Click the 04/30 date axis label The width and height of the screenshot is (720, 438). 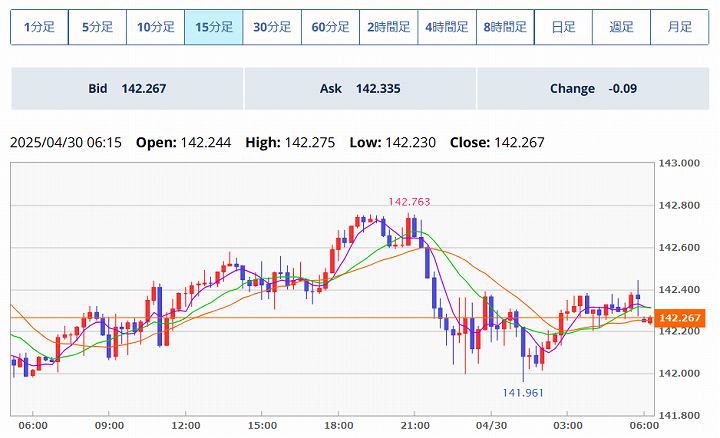(x=491, y=425)
